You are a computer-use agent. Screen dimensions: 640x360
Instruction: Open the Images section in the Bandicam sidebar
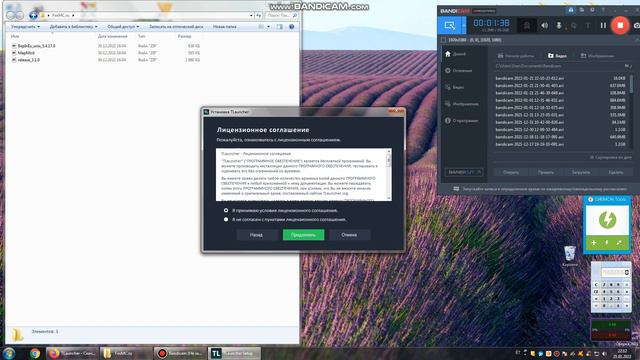click(x=462, y=104)
